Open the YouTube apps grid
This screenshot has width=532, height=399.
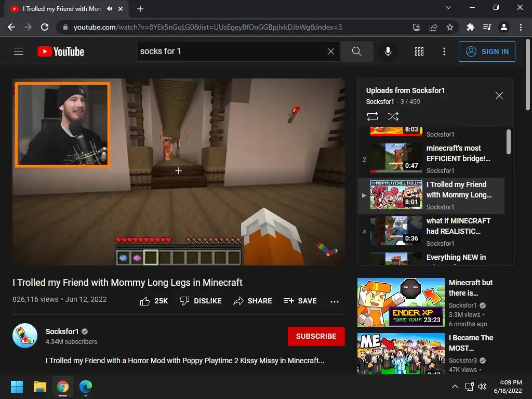pos(419,51)
